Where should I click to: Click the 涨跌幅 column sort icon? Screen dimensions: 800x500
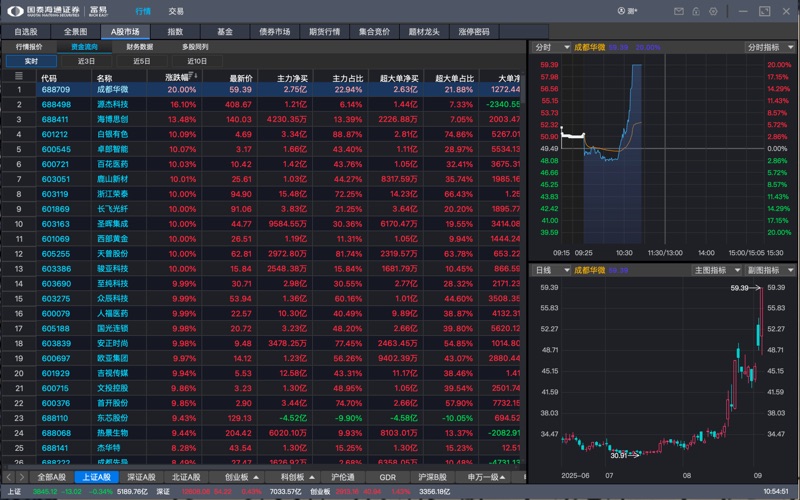(193, 76)
